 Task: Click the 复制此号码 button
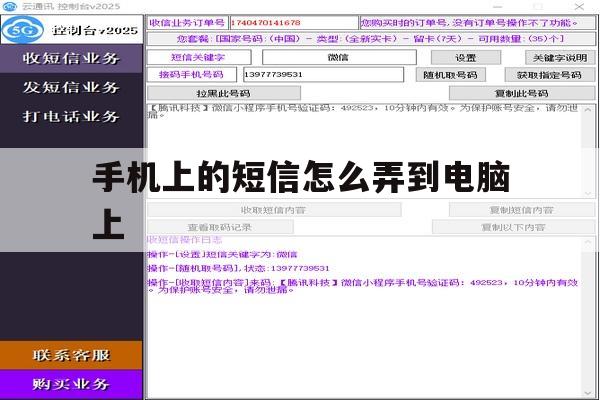tap(522, 93)
